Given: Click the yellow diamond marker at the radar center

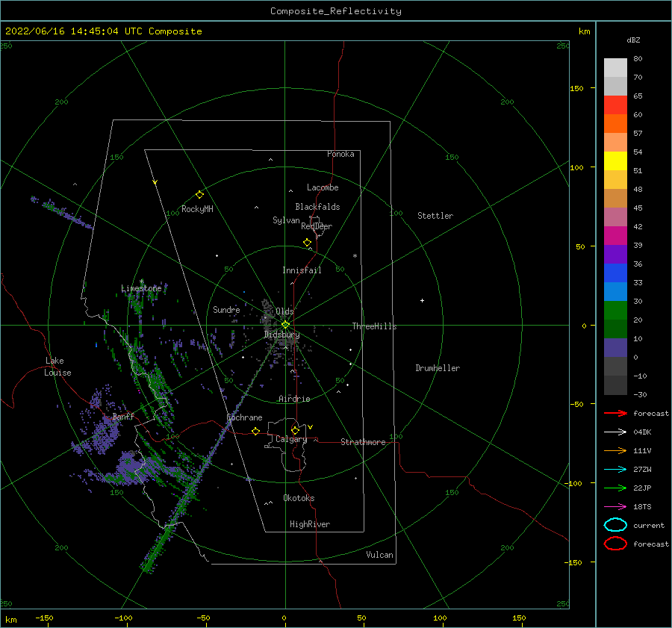Looking at the screenshot, I should pos(285,325).
